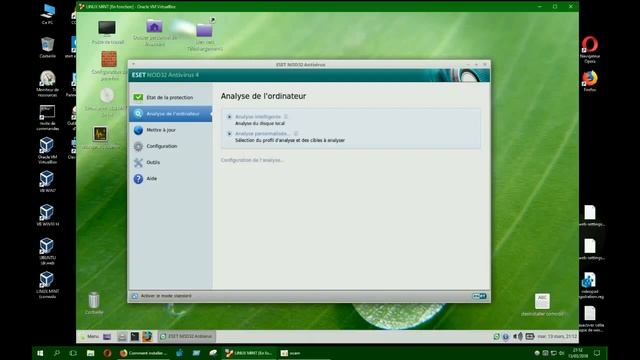Viewport: 640px width, 360px height.
Task: Start Analyse intelligente scan
Action: (258, 117)
